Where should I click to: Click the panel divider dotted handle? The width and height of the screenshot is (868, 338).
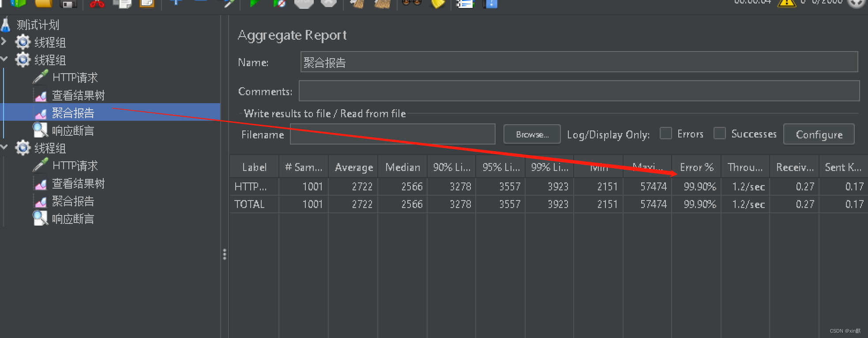point(225,254)
